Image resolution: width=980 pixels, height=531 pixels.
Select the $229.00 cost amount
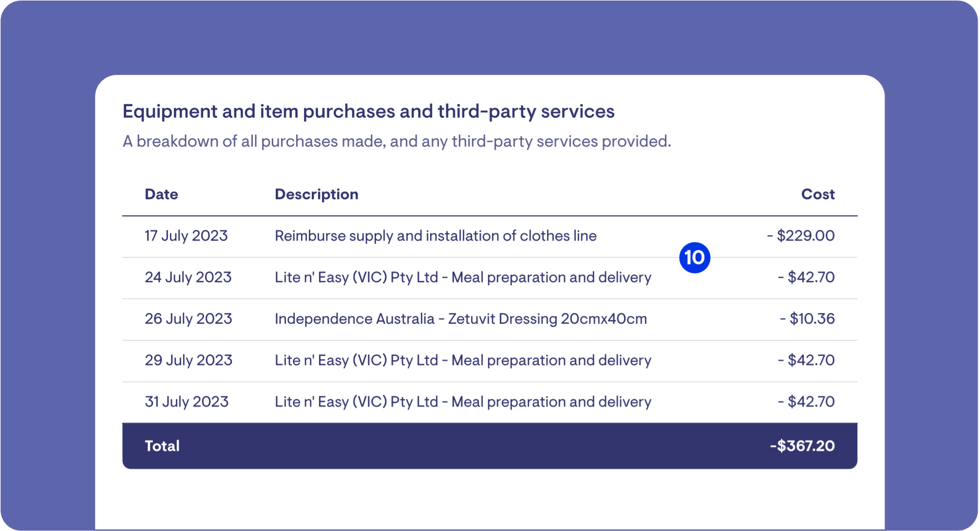click(801, 236)
